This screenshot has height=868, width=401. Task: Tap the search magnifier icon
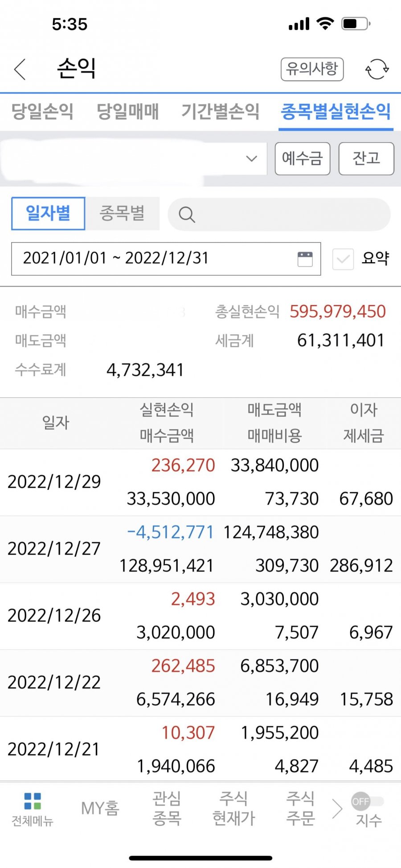pyautogui.click(x=187, y=215)
